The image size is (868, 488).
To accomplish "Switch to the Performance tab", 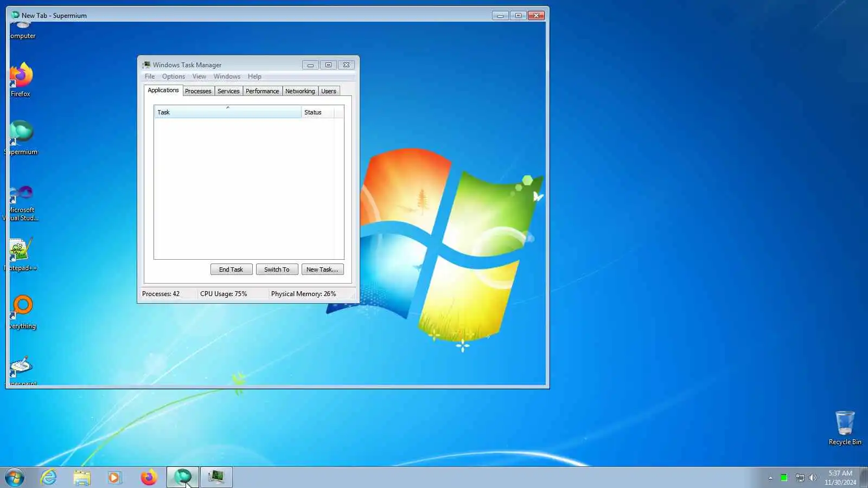I will (x=263, y=91).
